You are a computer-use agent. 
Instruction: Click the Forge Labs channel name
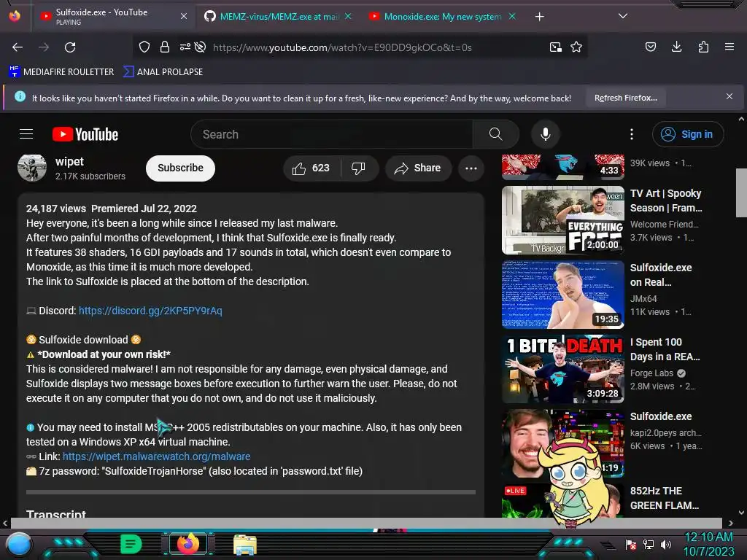[x=653, y=373]
